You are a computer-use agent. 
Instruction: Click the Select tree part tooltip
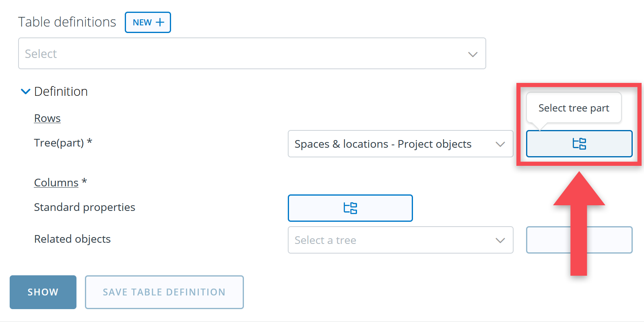pyautogui.click(x=574, y=108)
